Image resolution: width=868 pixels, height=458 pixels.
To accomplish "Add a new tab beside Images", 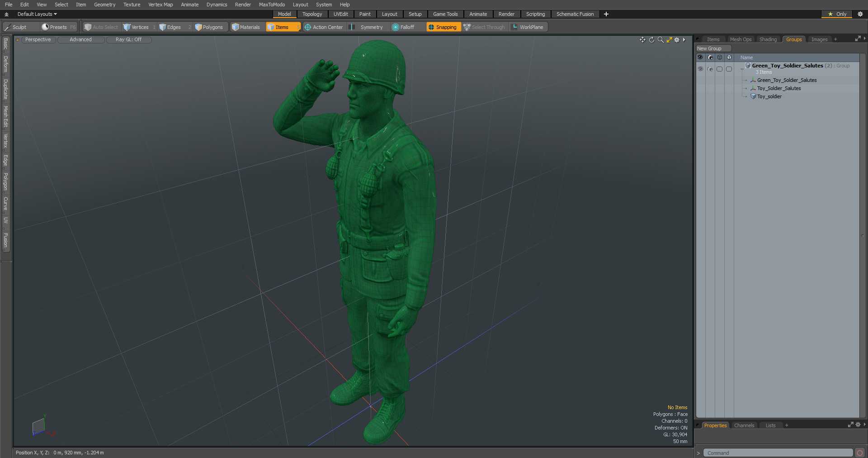I will [x=835, y=39].
